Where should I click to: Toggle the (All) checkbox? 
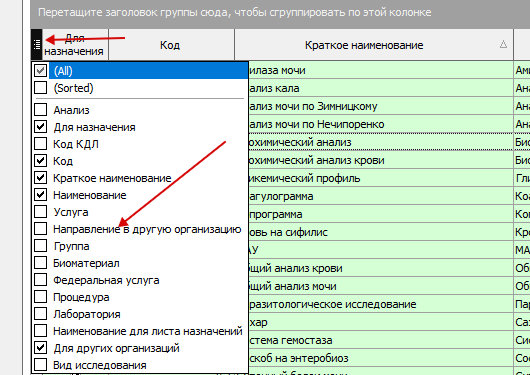(41, 71)
